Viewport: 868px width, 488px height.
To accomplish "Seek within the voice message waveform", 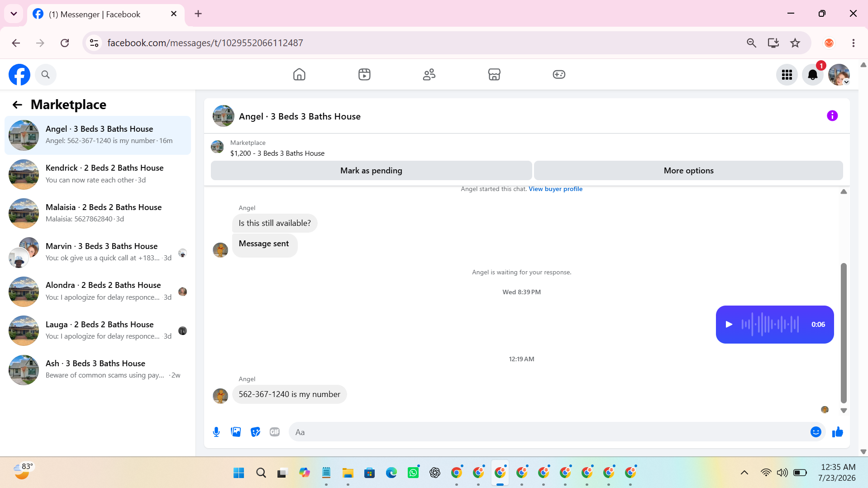I will (x=770, y=324).
